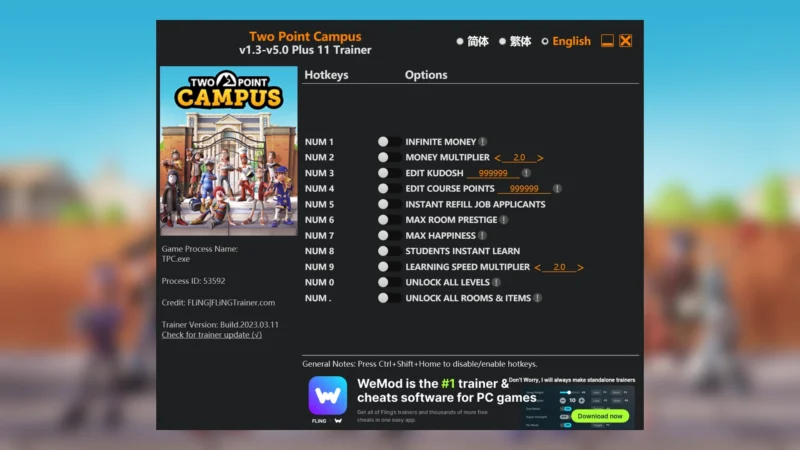Turn on the Edit Kudosh toggle
Image resolution: width=800 pixels, height=450 pixels.
(x=389, y=173)
